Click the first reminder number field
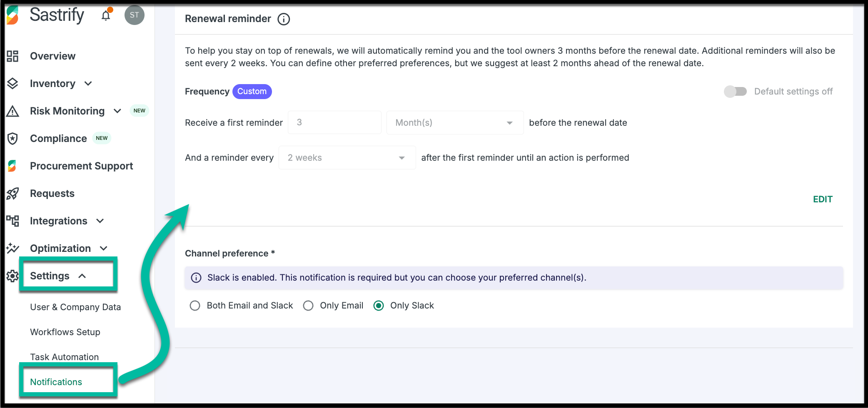The image size is (868, 408). pos(334,123)
